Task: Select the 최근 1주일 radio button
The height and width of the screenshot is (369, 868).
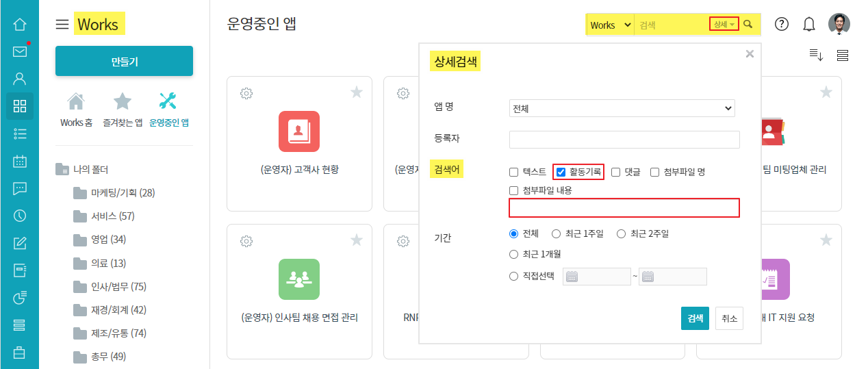Action: click(557, 233)
